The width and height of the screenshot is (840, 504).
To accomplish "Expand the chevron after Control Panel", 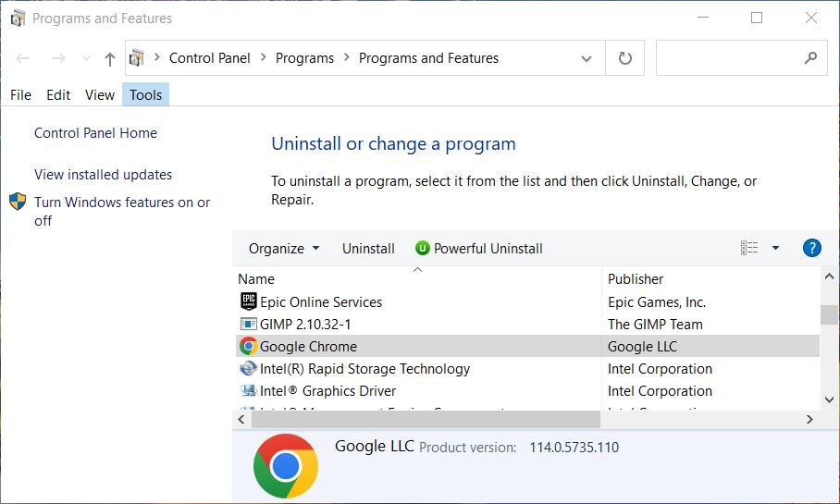I will tap(263, 56).
